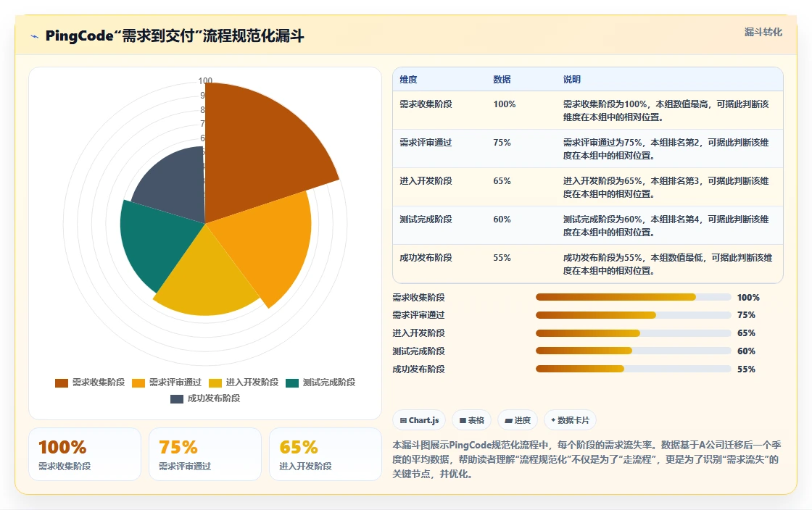Select the 进入开发阶段 table row name
This screenshot has width=812, height=510.
tap(426, 180)
